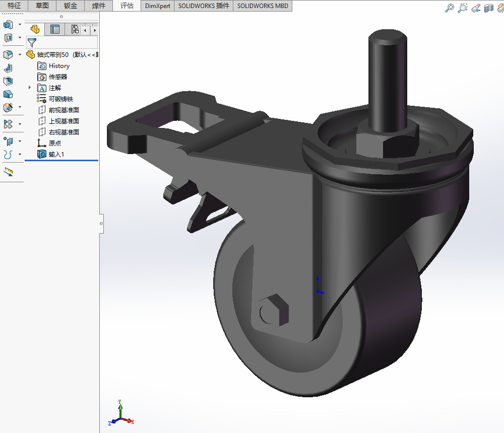Open the Curves dropdown arrow
This screenshot has width=504, height=433.
[x=20, y=155]
